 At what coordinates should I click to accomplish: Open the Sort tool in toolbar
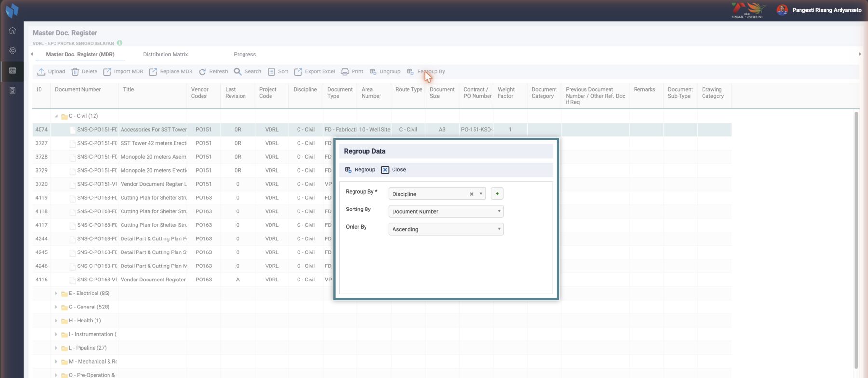[278, 71]
